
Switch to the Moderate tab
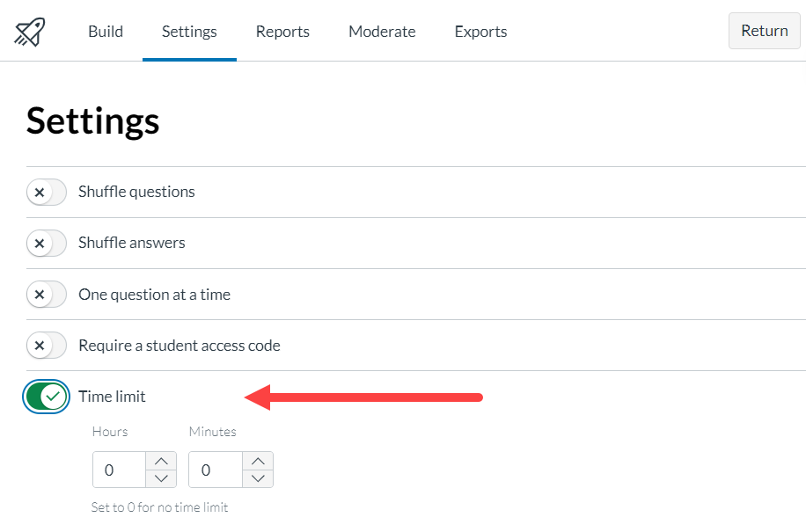382,32
